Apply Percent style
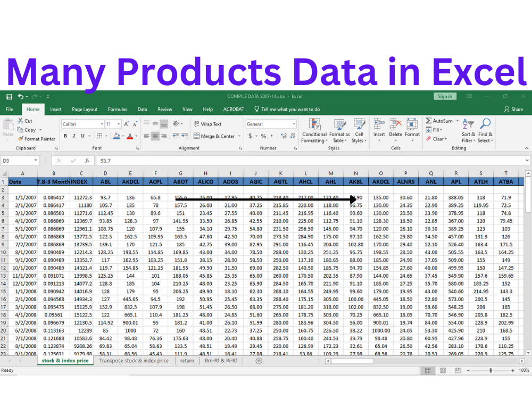532x399 pixels. [x=263, y=136]
